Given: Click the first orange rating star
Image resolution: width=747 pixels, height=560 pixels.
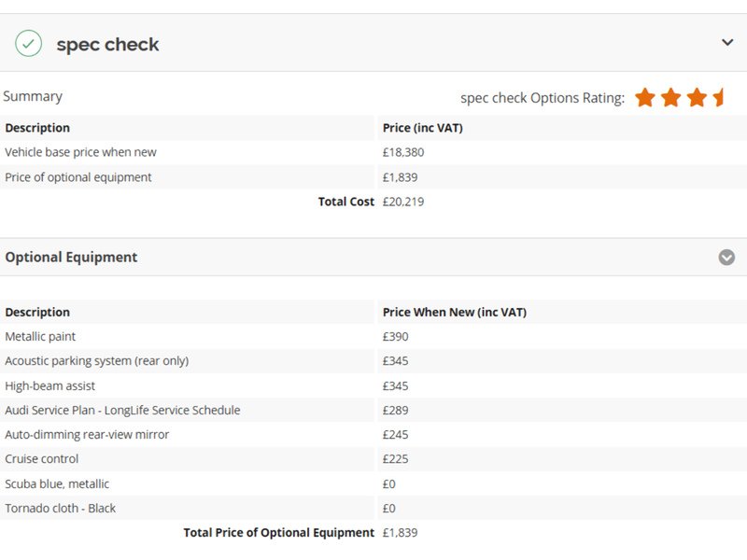Looking at the screenshot, I should point(645,97).
